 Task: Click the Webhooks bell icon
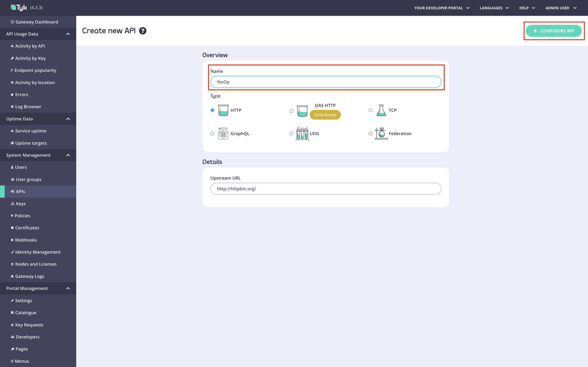pos(12,240)
